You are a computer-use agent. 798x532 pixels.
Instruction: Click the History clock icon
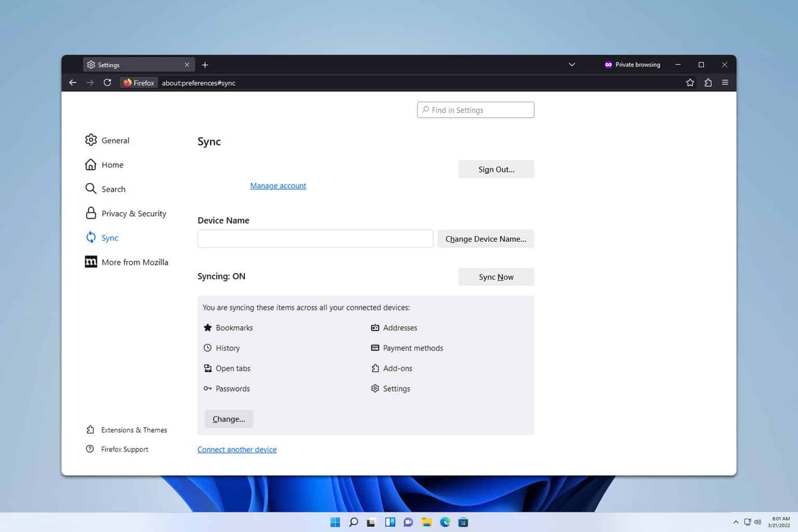click(x=207, y=348)
